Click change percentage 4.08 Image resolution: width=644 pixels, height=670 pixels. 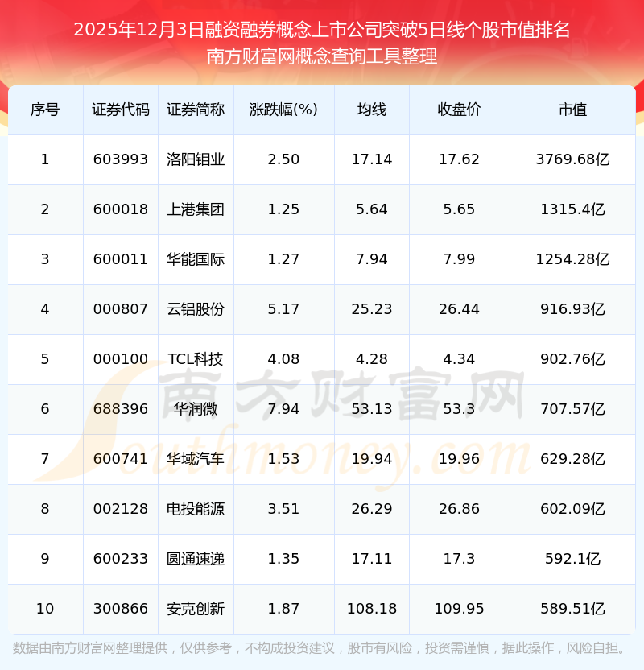click(x=283, y=359)
